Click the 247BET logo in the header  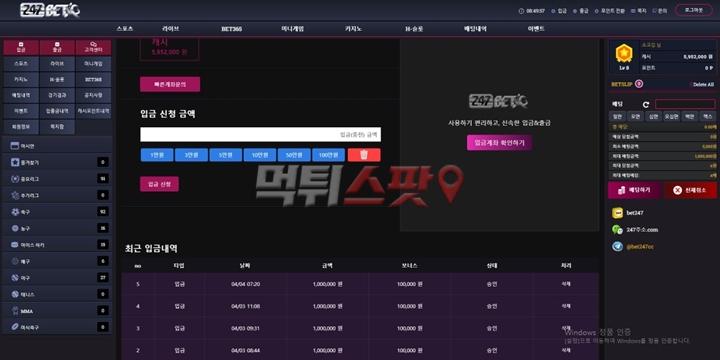tap(50, 10)
